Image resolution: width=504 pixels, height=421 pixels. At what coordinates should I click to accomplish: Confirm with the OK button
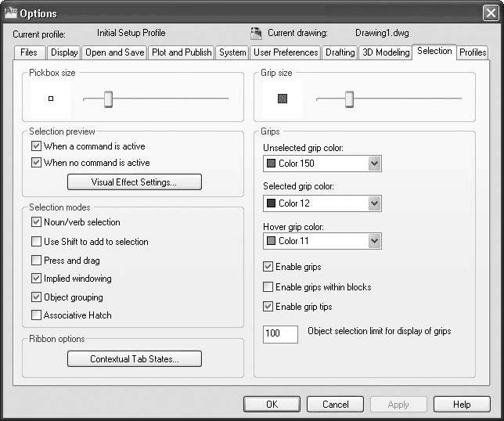(x=272, y=405)
